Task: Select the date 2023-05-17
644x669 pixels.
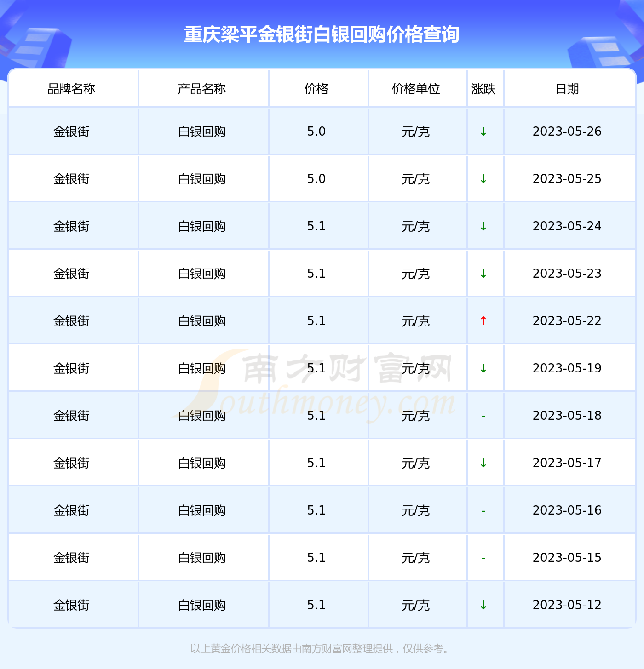Action: pyautogui.click(x=567, y=463)
